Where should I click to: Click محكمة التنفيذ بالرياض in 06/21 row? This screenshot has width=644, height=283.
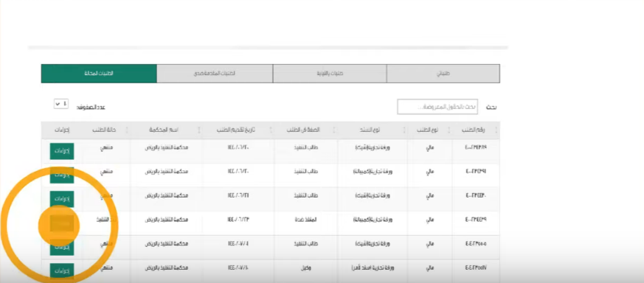166,195
